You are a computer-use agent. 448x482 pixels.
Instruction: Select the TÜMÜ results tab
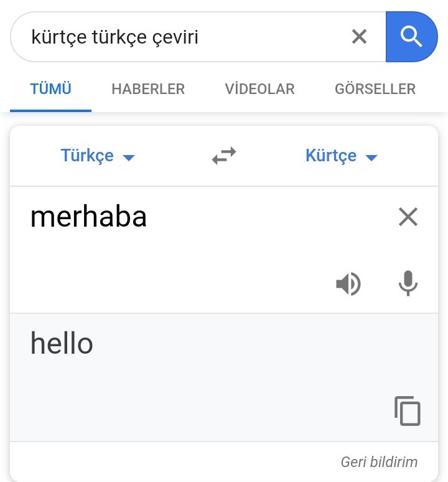click(x=51, y=89)
